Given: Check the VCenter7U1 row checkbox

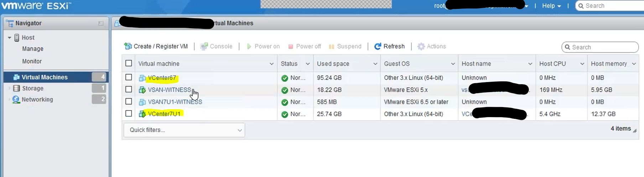Looking at the screenshot, I should 129,113.
